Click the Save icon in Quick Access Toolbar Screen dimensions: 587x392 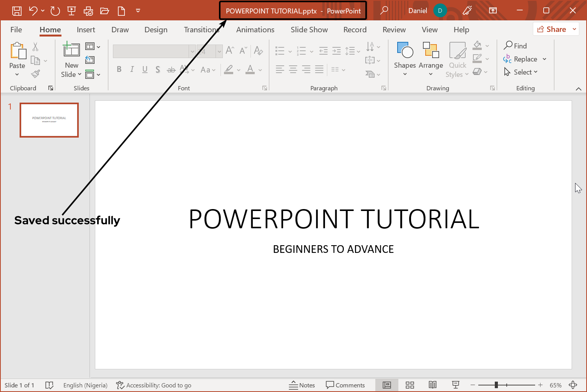tap(17, 10)
